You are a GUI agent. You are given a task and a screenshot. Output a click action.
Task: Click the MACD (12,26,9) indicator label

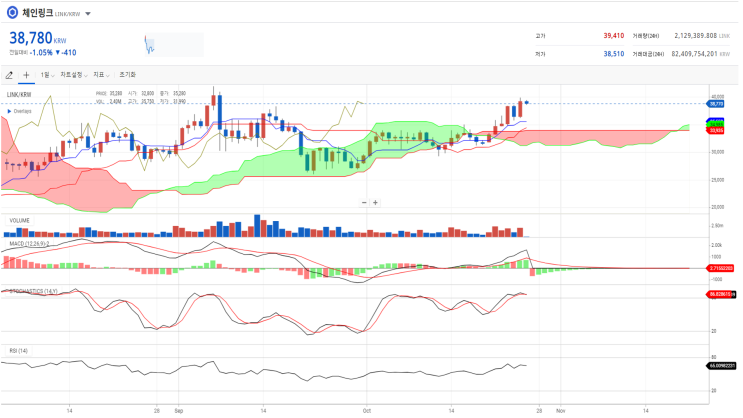[x=29, y=244]
